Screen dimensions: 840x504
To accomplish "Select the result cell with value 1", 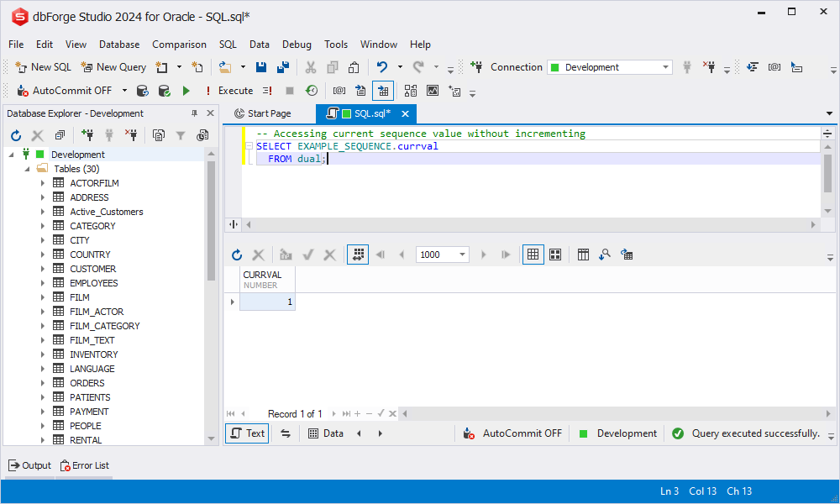I will coord(267,302).
